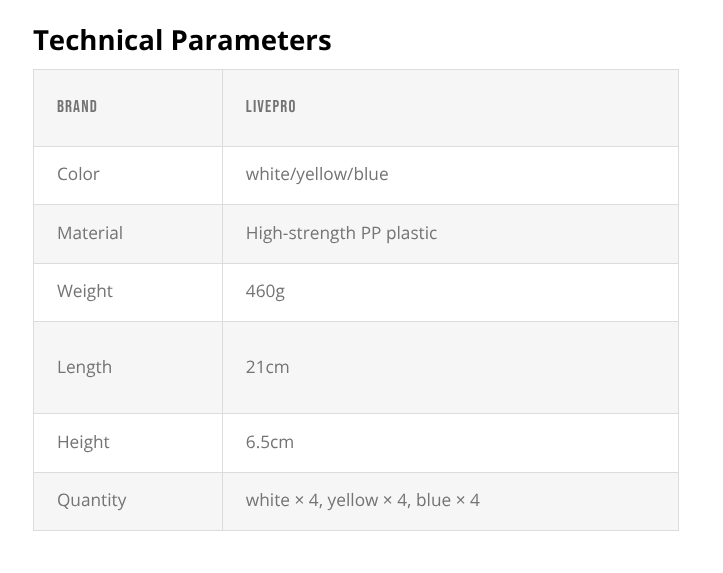Click the 21cm length value

pyautogui.click(x=267, y=367)
